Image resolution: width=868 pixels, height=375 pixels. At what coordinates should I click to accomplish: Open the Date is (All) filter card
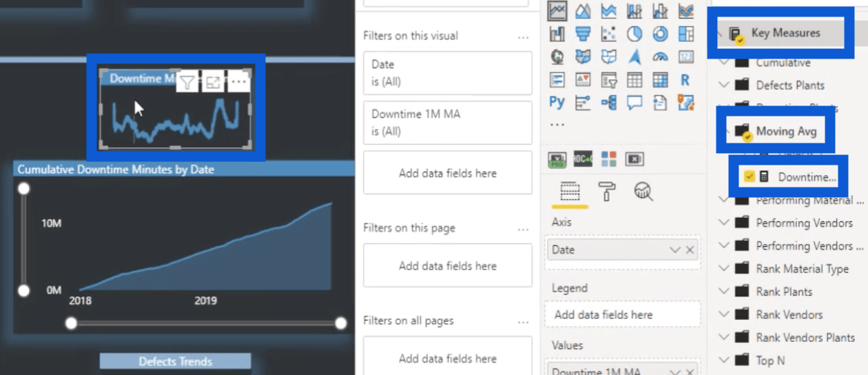448,72
